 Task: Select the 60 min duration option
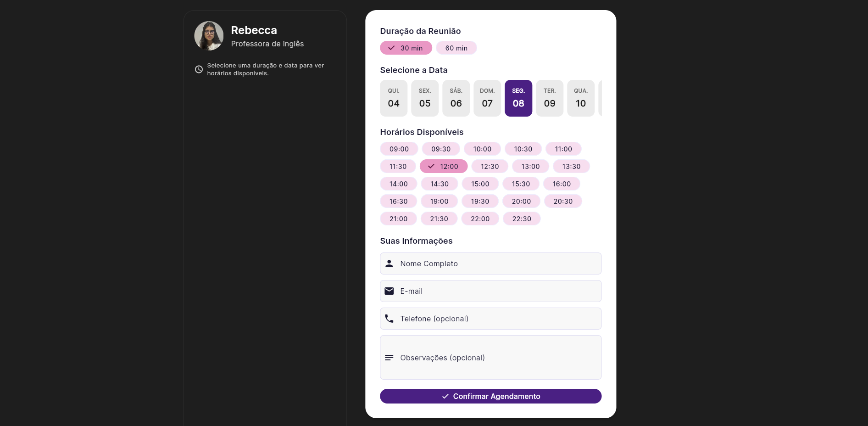tap(456, 48)
